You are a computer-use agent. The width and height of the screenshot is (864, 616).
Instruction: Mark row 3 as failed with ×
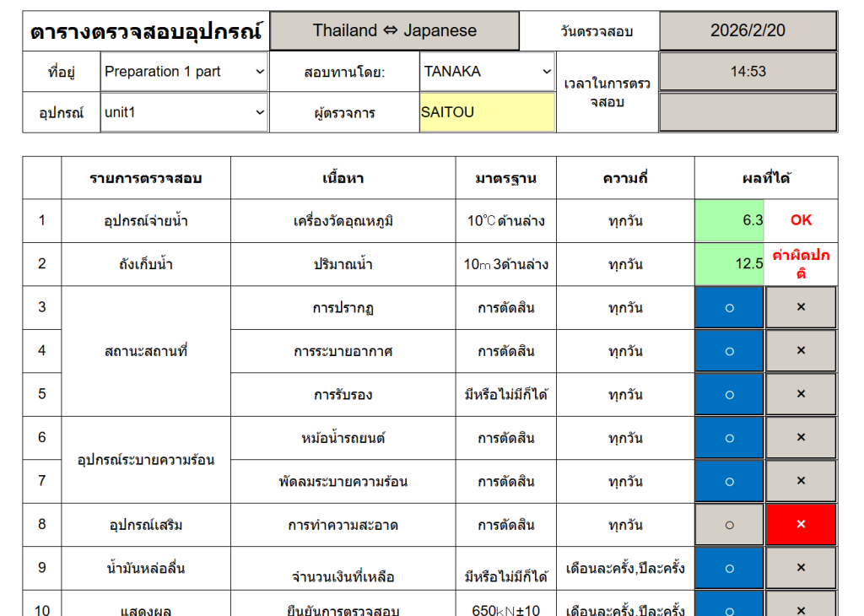(801, 308)
